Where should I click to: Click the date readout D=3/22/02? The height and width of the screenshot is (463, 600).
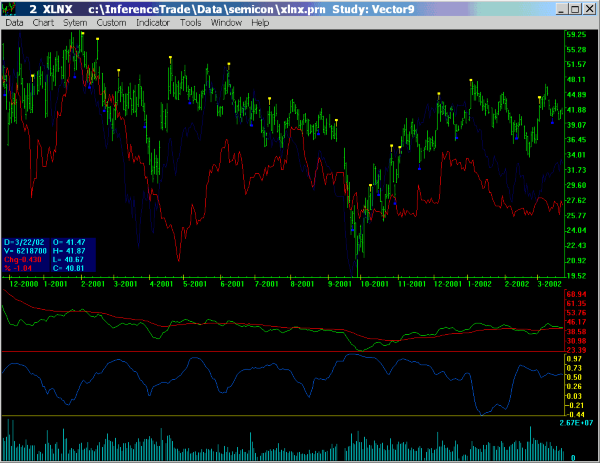(24, 242)
